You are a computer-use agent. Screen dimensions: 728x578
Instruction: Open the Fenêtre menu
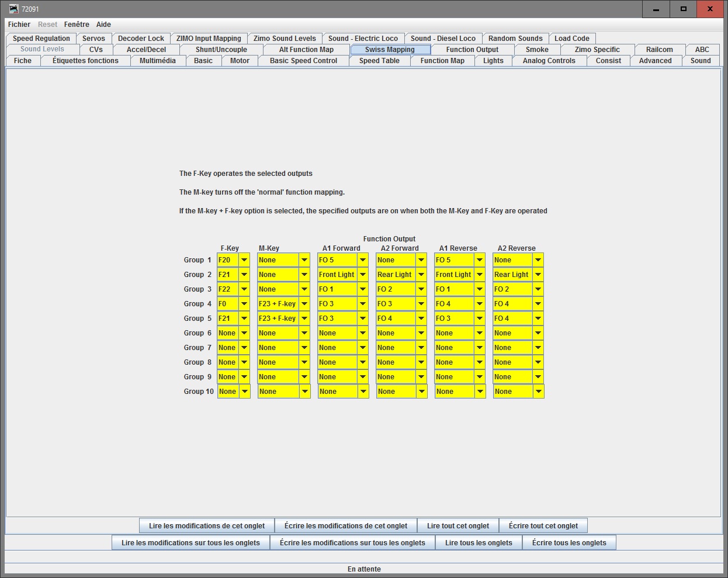[77, 25]
